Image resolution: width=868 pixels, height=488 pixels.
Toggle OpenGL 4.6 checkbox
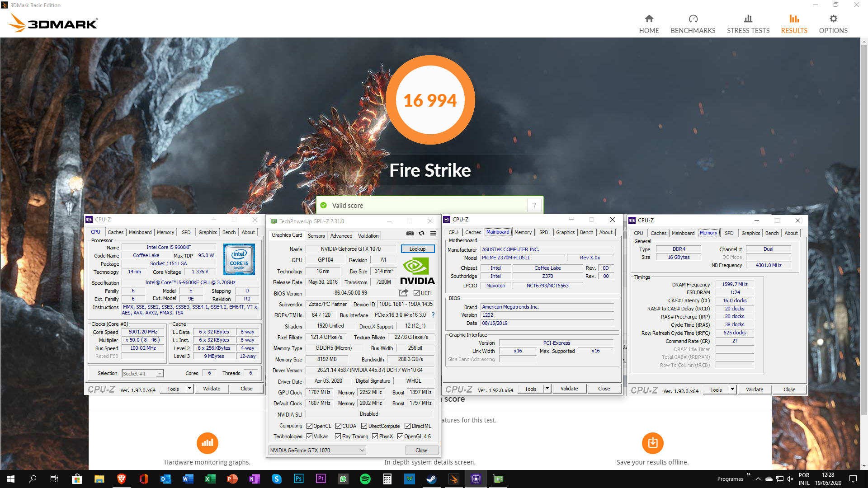[400, 436]
